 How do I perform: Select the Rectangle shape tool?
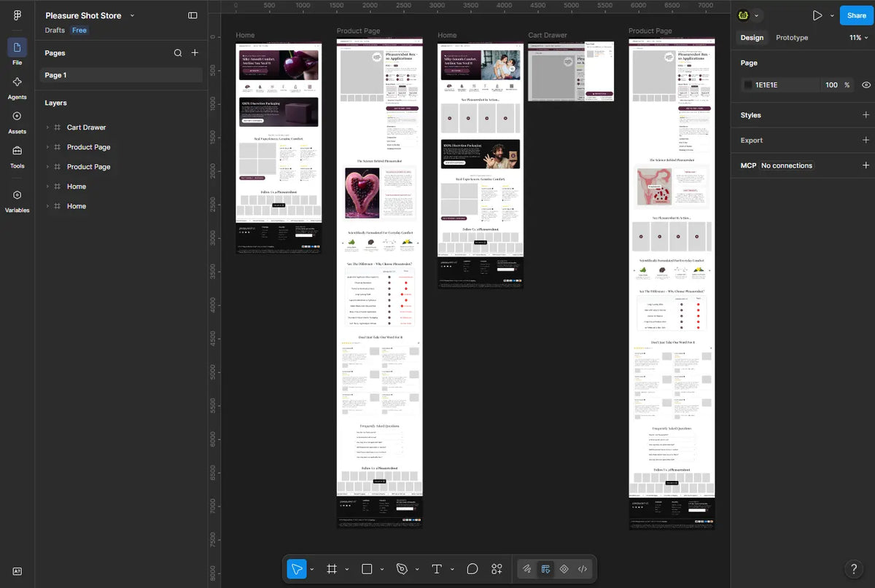point(367,569)
